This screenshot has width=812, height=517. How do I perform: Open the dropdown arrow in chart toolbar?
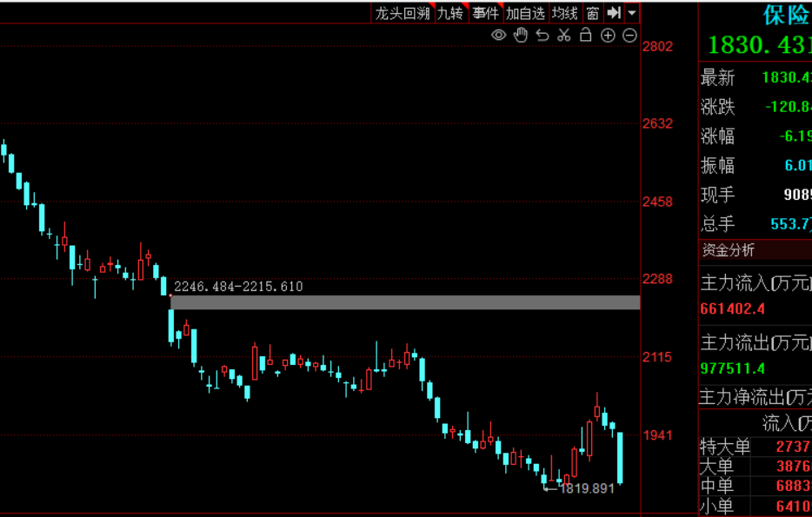point(632,13)
